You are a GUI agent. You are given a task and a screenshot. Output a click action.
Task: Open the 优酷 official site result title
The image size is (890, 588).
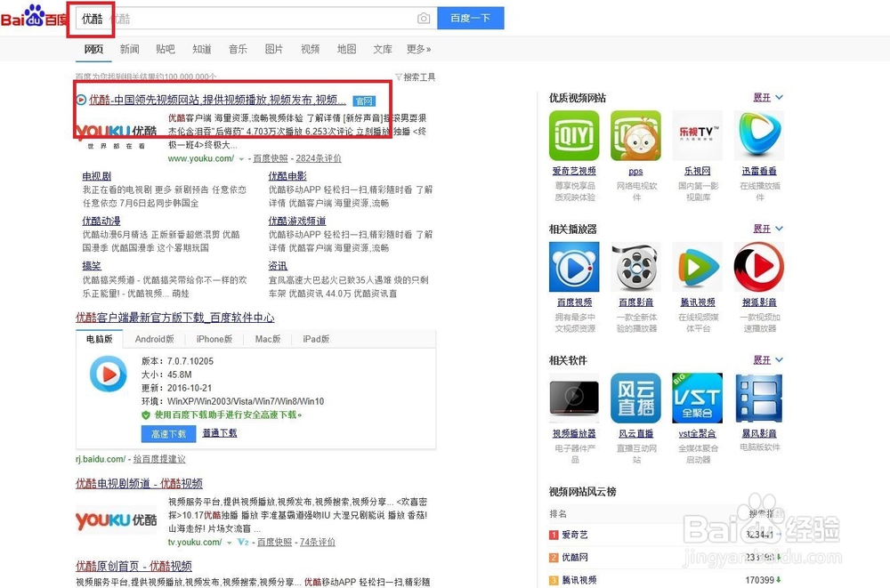217,100
